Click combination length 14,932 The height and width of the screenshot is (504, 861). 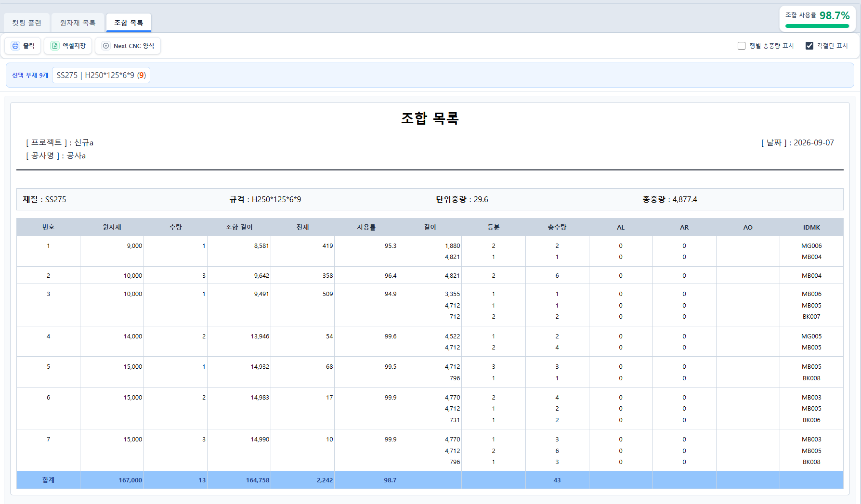[260, 366]
